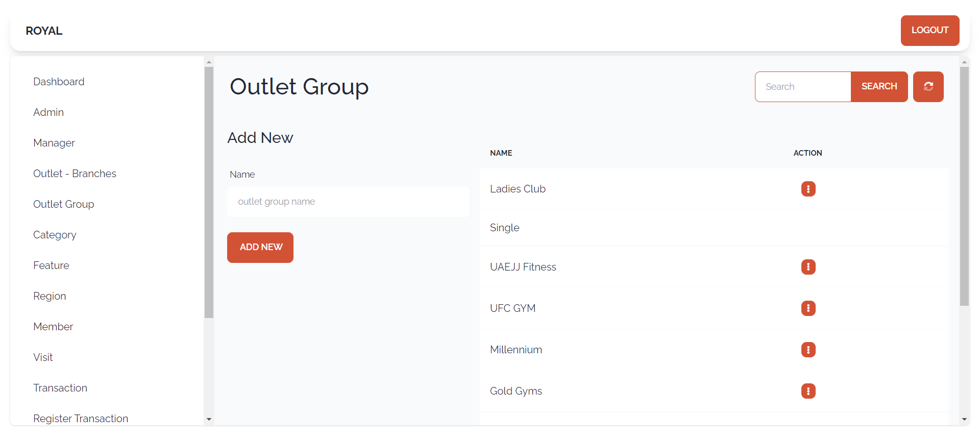Open the Member section
The image size is (980, 439).
tap(53, 327)
